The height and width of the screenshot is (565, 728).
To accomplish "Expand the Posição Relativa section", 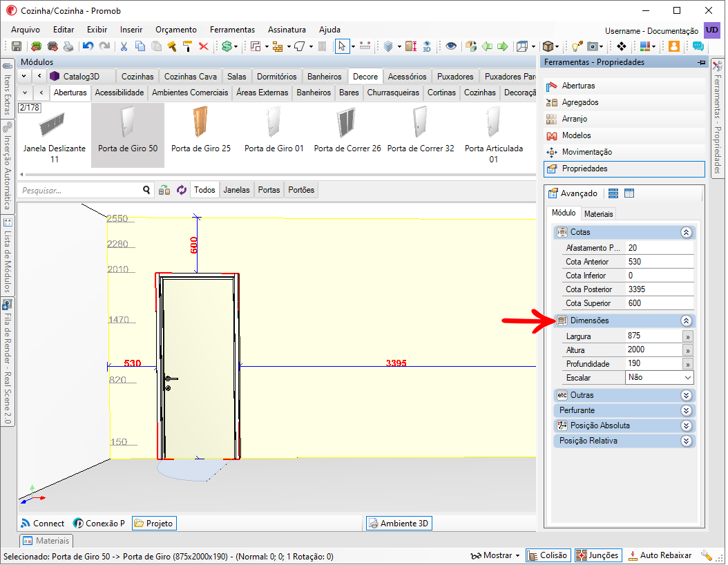I will (x=687, y=441).
